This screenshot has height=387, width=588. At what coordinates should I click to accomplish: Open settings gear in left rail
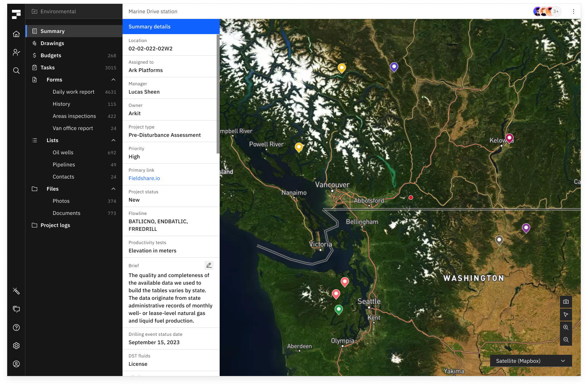click(16, 346)
